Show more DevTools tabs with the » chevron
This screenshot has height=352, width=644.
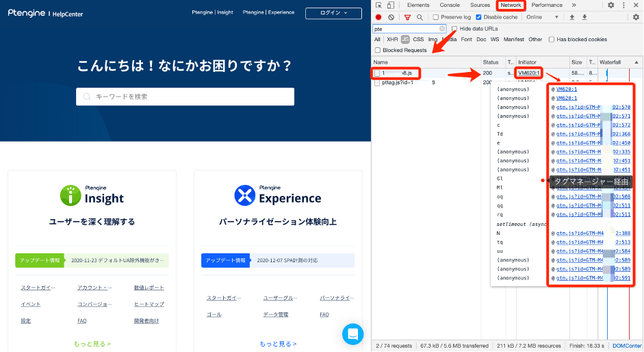click(574, 5)
